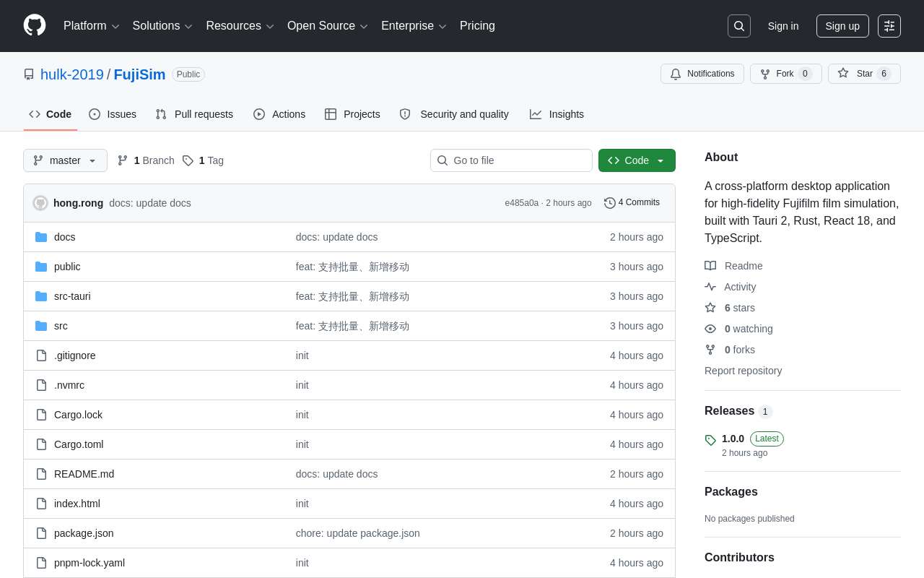The width and height of the screenshot is (924, 578).
Task: Open the FujiSim repository name link
Action: point(139,74)
